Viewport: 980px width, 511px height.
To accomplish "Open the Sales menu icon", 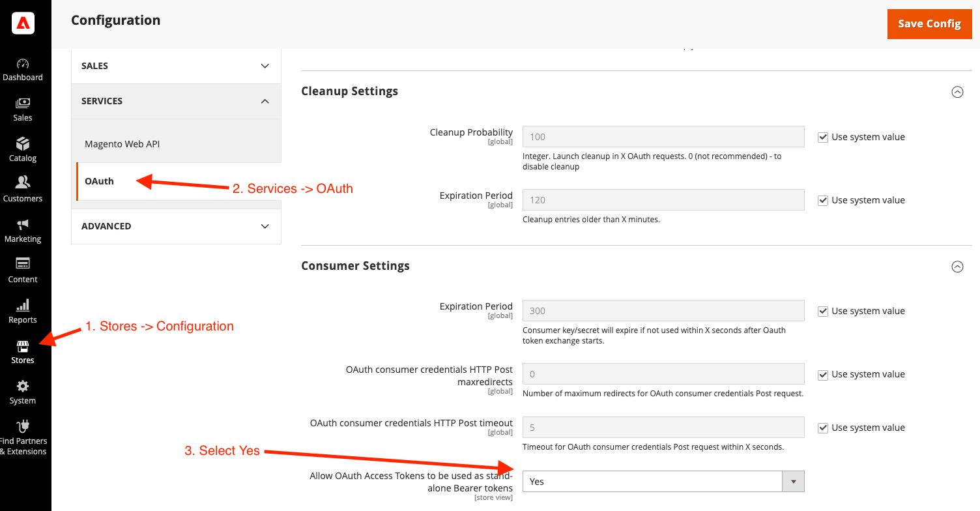I will (23, 103).
